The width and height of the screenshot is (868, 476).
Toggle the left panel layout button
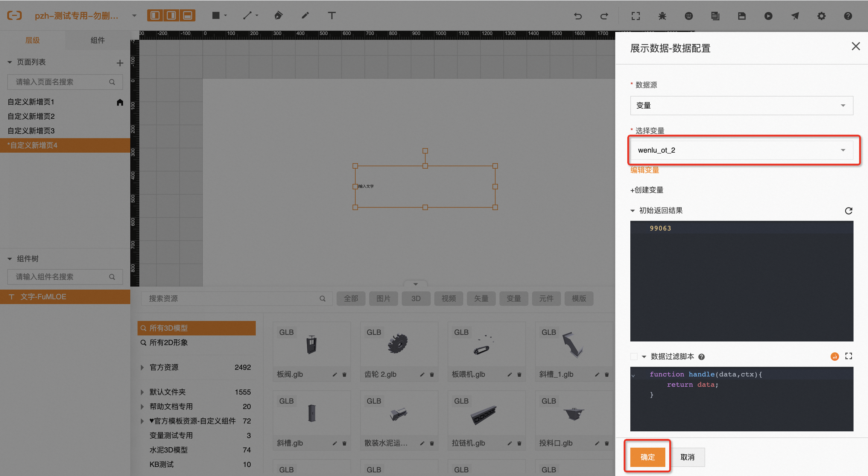[x=155, y=15]
